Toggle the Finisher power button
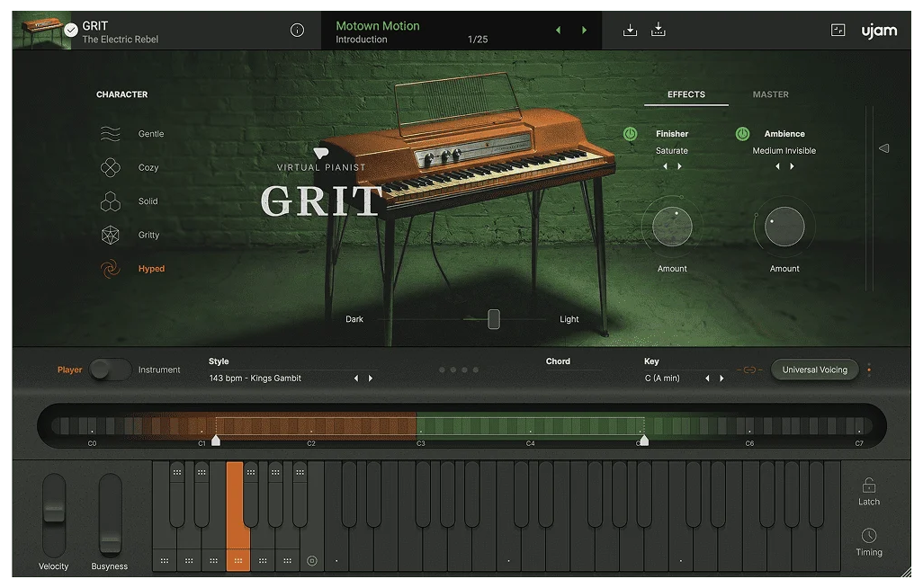The height and width of the screenshot is (588, 923). coord(631,134)
